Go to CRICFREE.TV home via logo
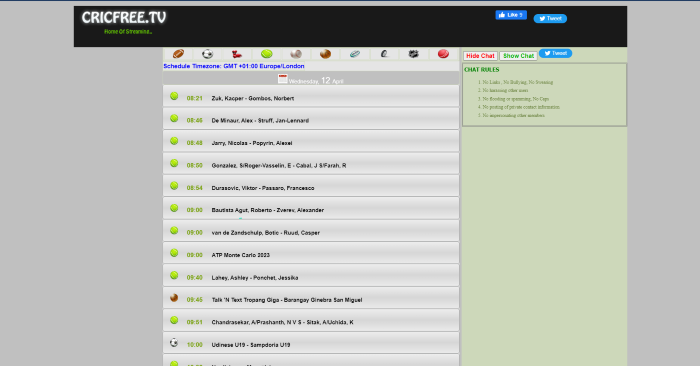The height and width of the screenshot is (366, 700). [124, 17]
